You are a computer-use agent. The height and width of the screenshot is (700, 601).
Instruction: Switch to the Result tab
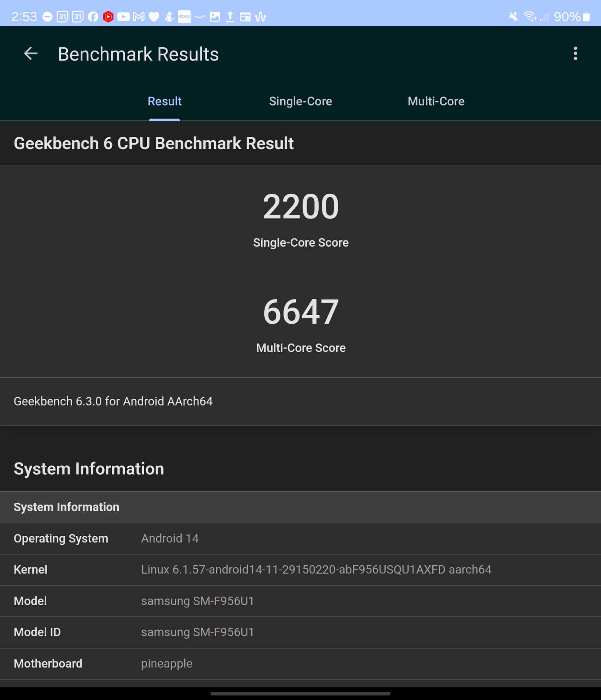(164, 101)
